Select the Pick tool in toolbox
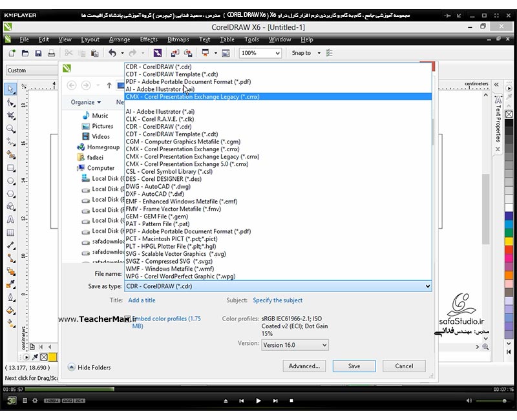This screenshot has width=517, height=420. pyautogui.click(x=10, y=89)
